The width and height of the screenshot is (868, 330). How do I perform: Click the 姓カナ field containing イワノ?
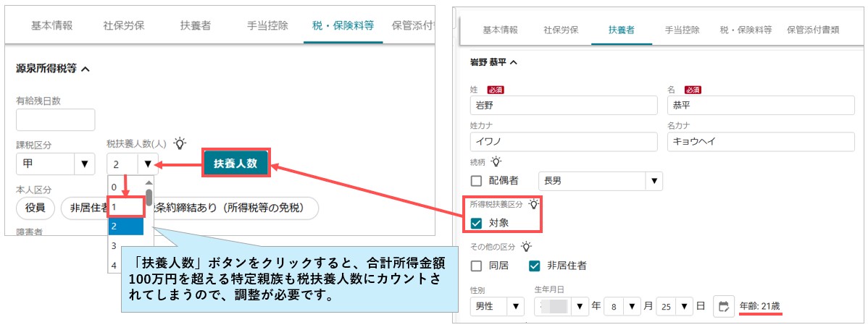click(563, 142)
